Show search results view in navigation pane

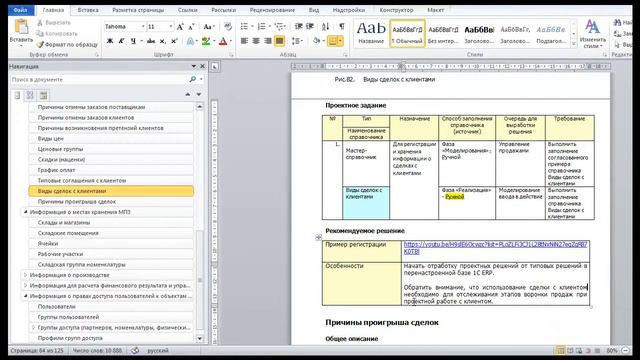[43, 96]
